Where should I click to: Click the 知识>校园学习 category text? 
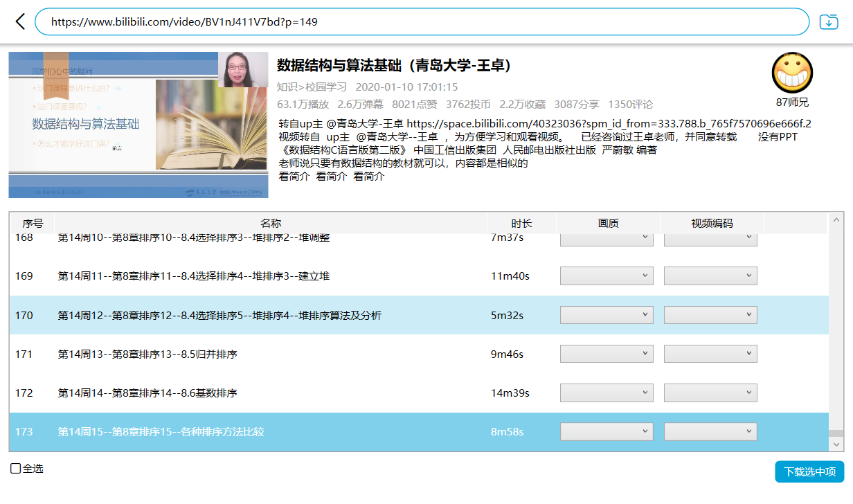pos(312,87)
